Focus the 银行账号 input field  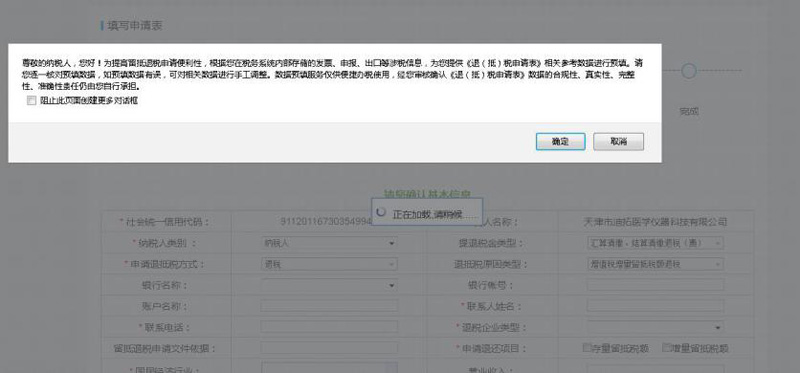pyautogui.click(x=655, y=285)
